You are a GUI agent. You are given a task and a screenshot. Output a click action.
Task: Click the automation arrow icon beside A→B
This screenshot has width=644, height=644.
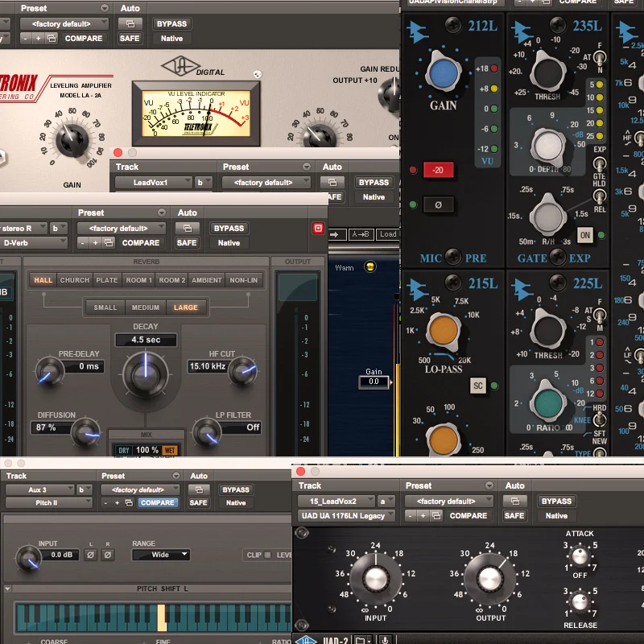tap(336, 234)
